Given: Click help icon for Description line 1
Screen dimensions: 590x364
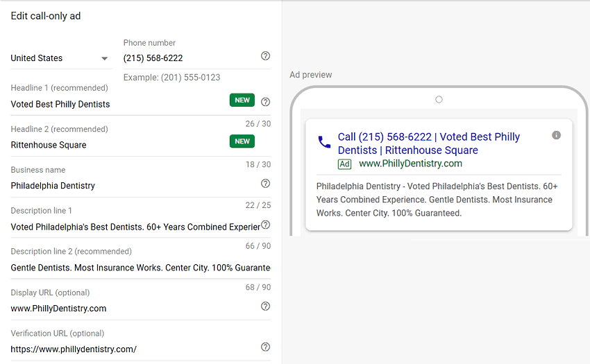Looking at the screenshot, I should (x=265, y=225).
